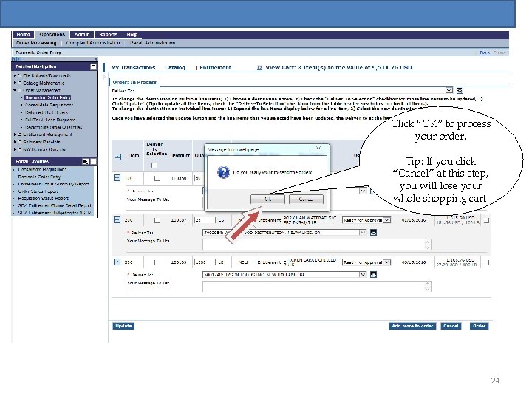
Task: Click the File Uploads/Downloads folder icon
Action: click(x=20, y=75)
